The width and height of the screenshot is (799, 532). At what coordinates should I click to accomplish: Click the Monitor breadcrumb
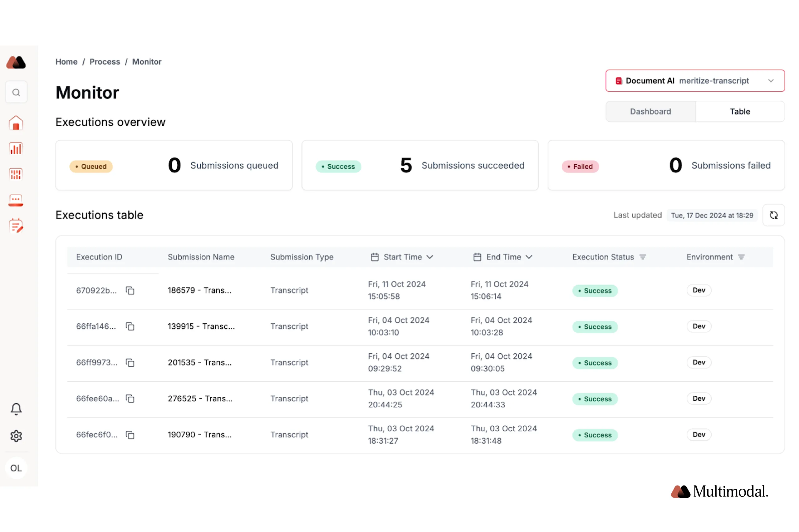(147, 62)
